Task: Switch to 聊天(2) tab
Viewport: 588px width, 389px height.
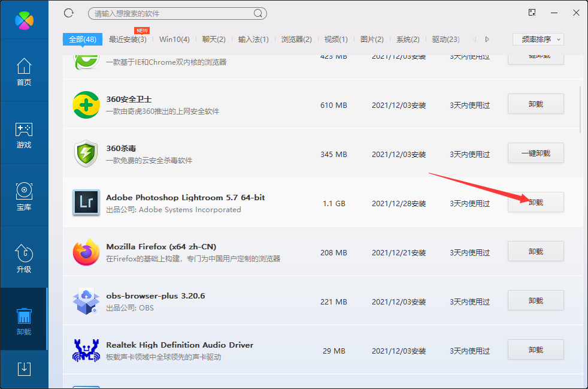Action: tap(214, 39)
